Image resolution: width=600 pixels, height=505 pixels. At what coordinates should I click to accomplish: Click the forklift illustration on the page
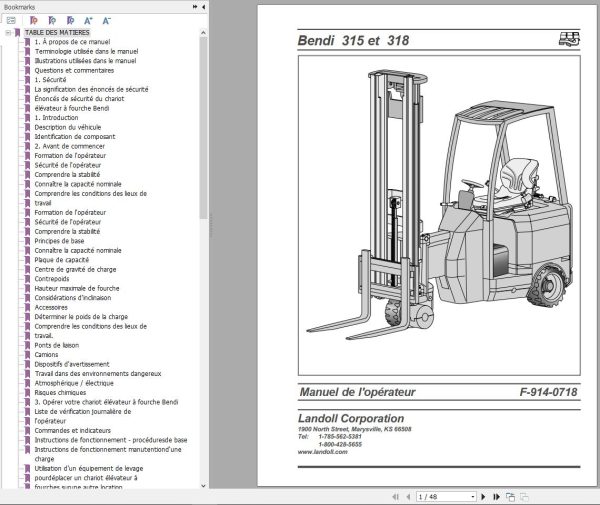pos(439,215)
